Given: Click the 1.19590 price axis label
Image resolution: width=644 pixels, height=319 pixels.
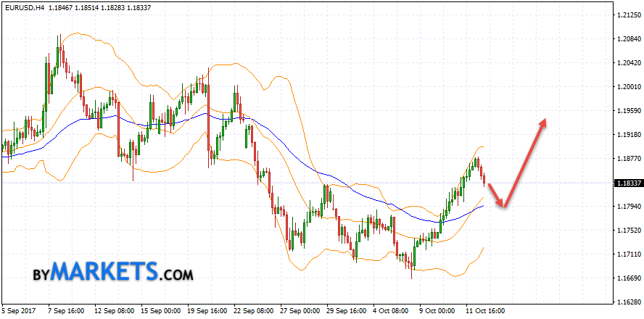Looking at the screenshot, I should (625, 111).
